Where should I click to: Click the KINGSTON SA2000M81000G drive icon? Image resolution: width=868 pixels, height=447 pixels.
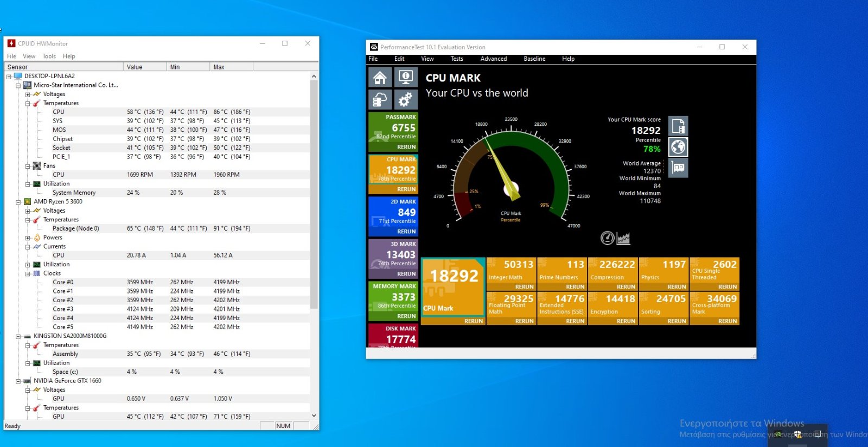click(x=27, y=336)
